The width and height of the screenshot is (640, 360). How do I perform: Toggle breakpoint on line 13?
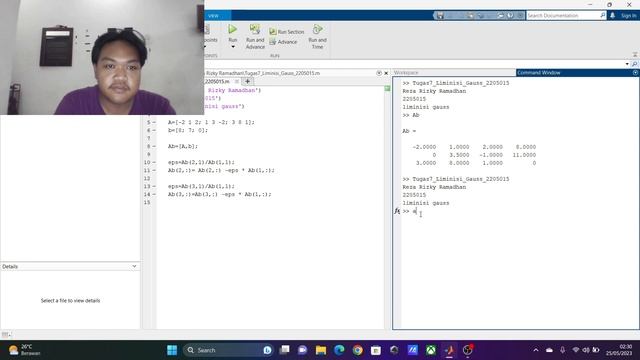pyautogui.click(x=154, y=186)
